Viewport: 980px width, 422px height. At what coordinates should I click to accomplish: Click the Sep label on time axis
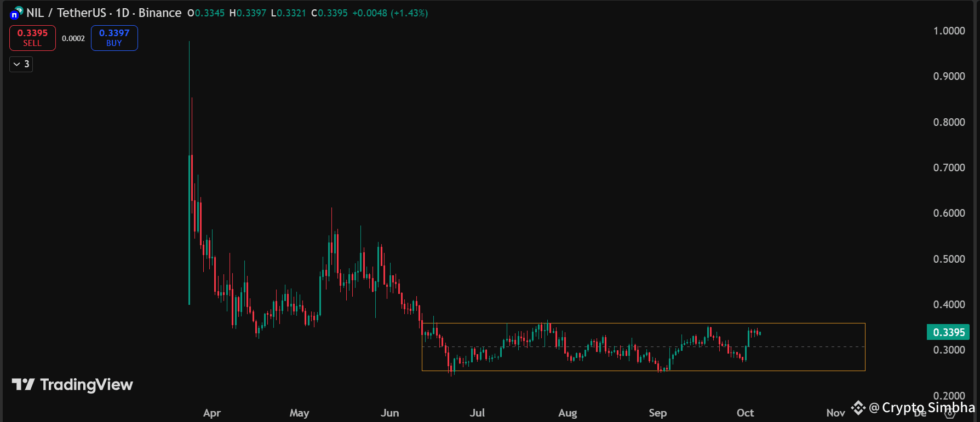(657, 413)
